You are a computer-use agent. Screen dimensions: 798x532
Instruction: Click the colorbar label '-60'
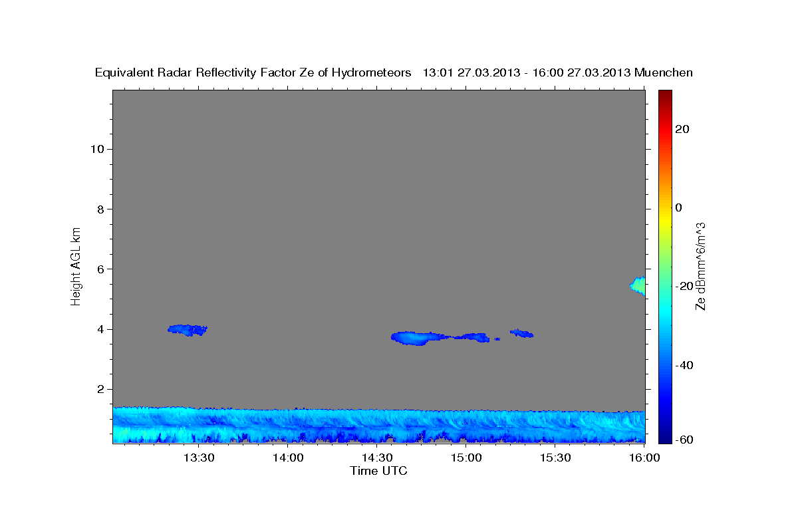pos(684,439)
